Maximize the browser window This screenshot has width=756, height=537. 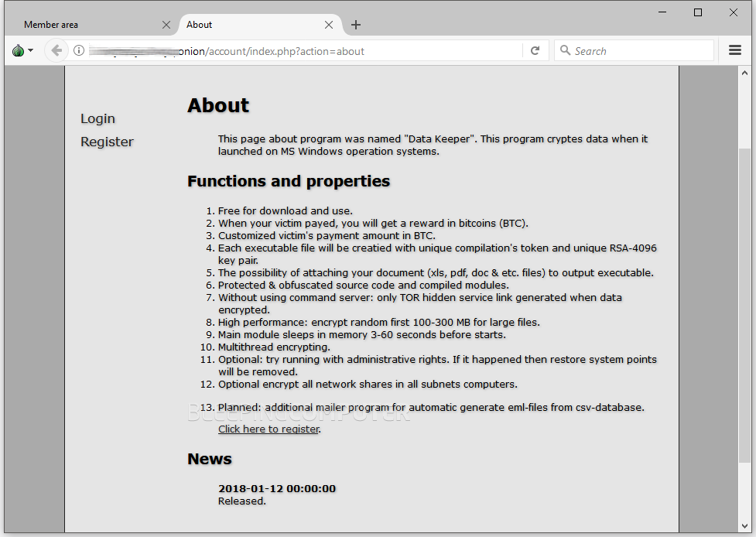(698, 12)
